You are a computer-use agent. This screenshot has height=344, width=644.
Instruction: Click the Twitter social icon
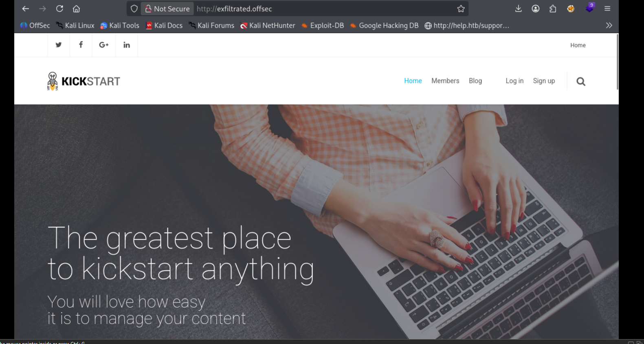59,45
